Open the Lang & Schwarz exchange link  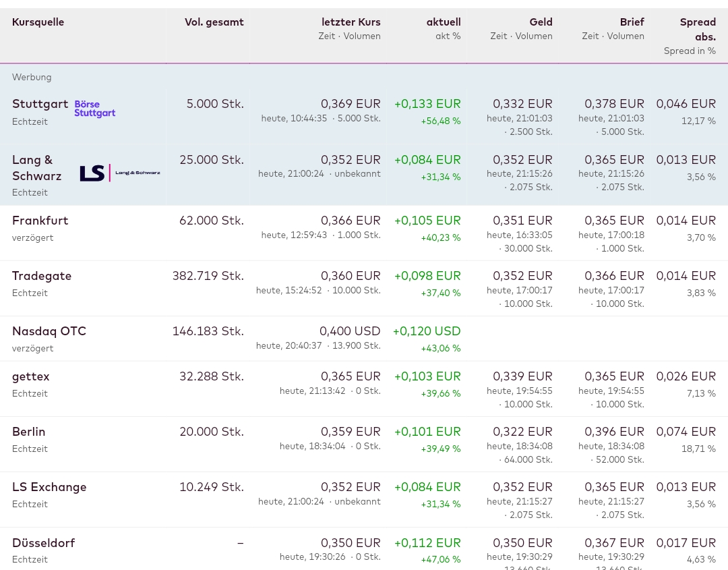[36, 168]
